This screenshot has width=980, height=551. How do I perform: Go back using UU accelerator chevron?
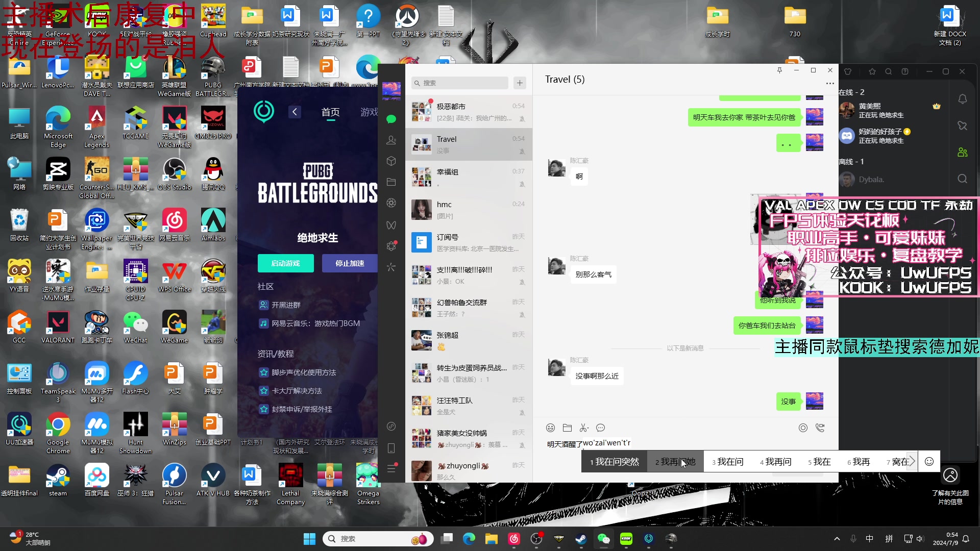(295, 112)
